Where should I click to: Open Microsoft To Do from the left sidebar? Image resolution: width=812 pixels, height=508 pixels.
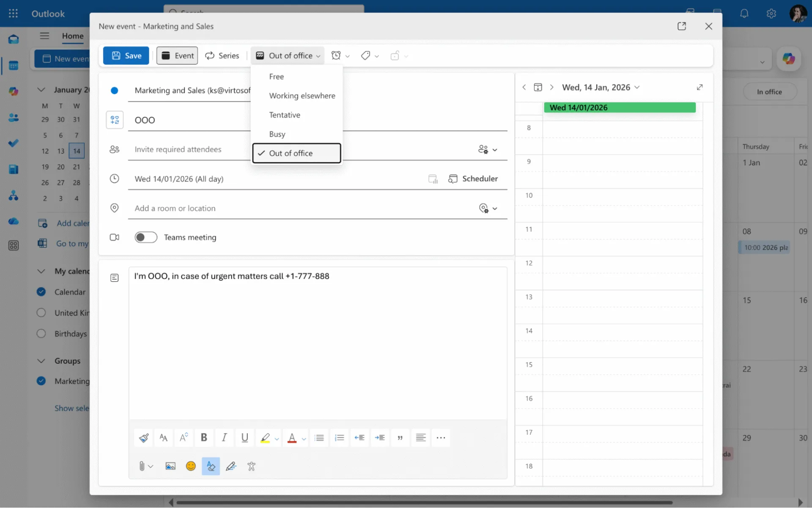click(14, 143)
